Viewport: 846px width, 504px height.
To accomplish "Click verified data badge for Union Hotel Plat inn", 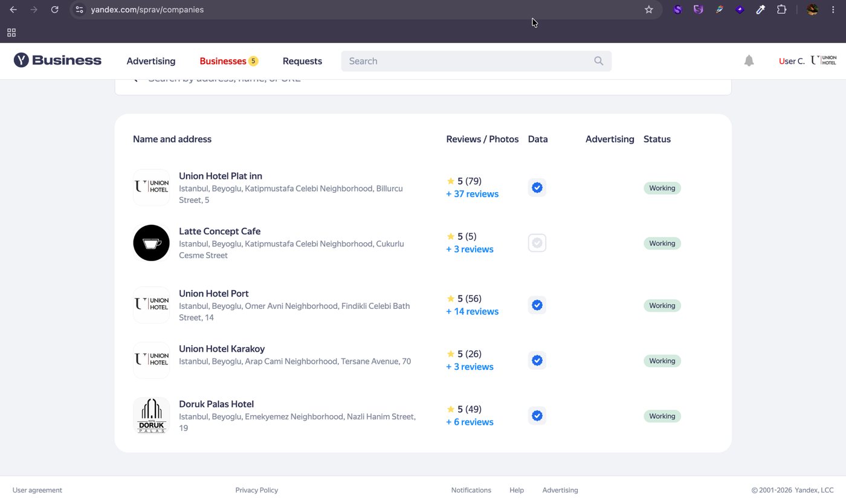I will (537, 187).
